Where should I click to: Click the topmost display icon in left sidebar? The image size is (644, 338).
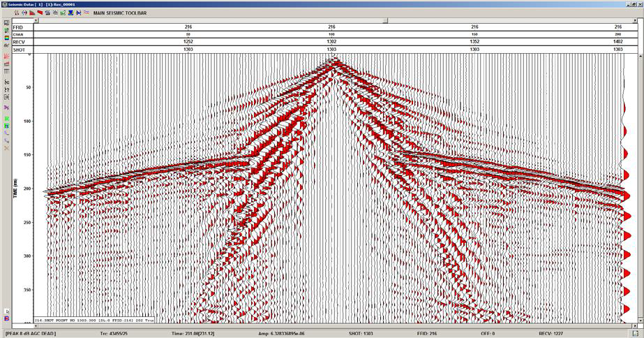(6, 23)
